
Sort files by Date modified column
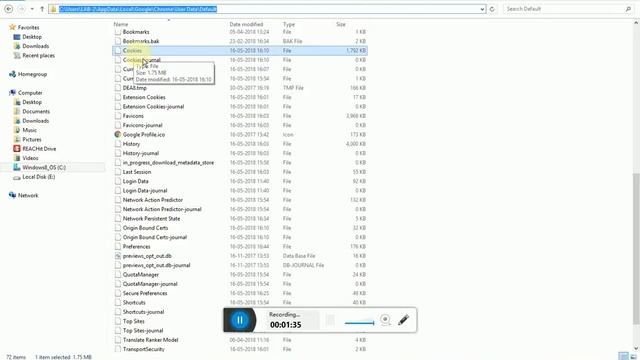pyautogui.click(x=246, y=24)
